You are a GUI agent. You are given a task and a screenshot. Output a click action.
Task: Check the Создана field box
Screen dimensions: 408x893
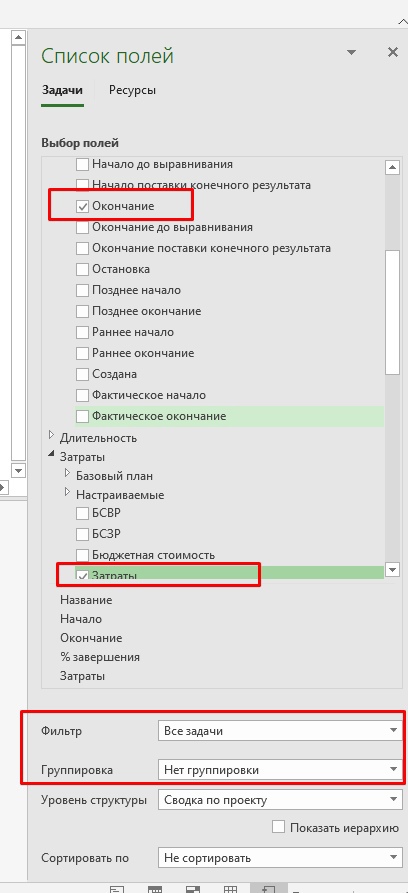(83, 374)
